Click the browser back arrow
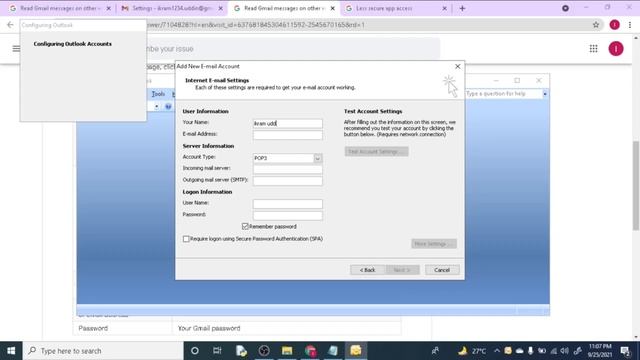This screenshot has height=360, width=640. (x=10, y=25)
